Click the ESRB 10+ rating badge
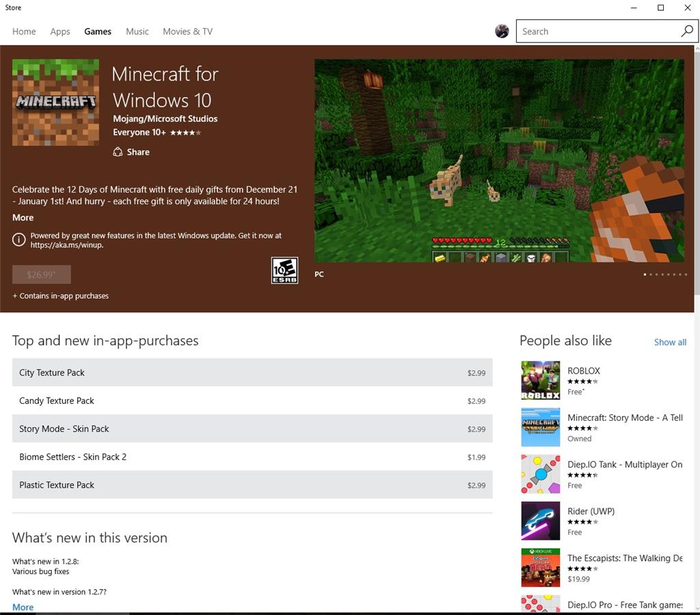Viewport: 700px width, 615px height. pos(285,271)
